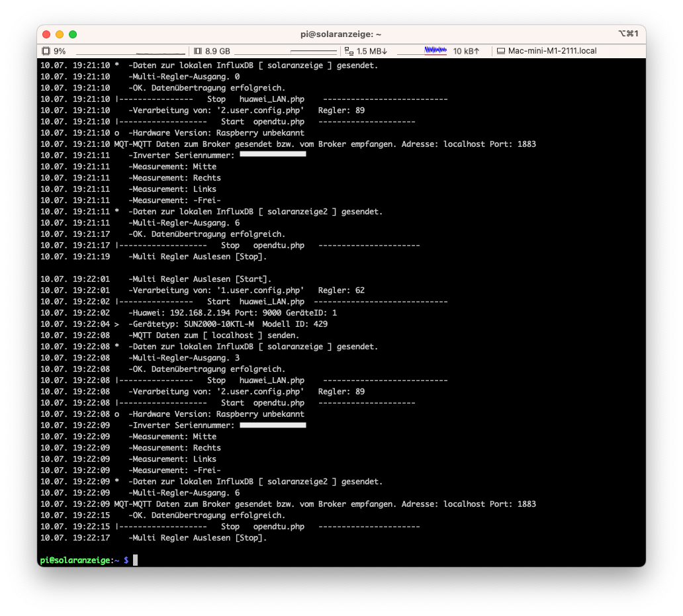Click the green pi@solaranzeige prompt text
The height and width of the screenshot is (616, 683).
[75, 560]
